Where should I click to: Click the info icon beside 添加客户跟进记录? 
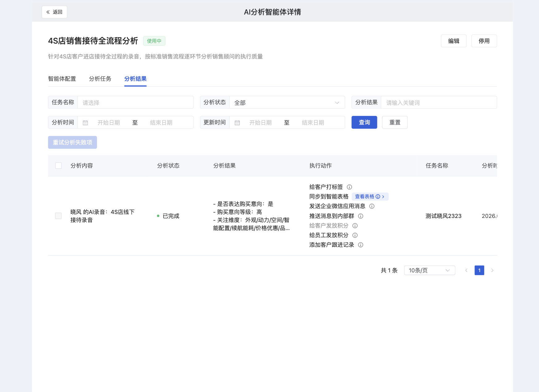pyautogui.click(x=361, y=245)
